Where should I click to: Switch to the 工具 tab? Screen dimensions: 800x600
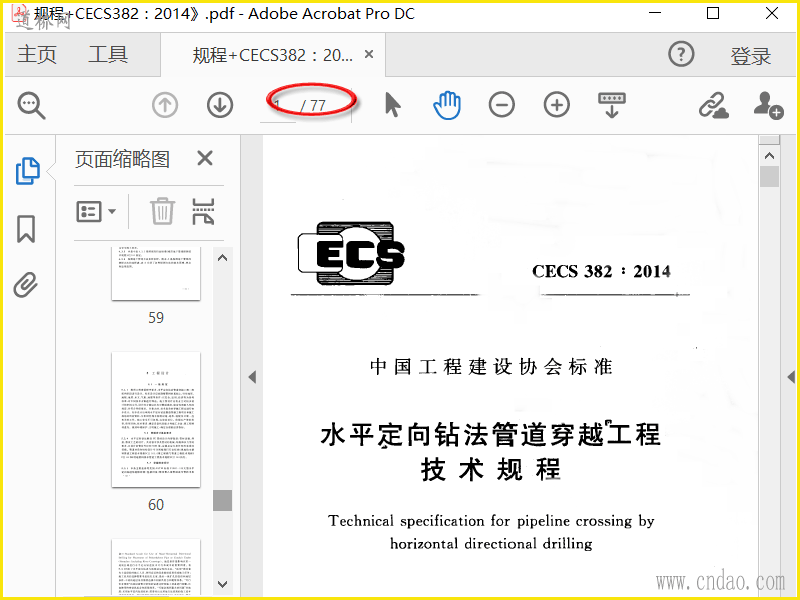108,54
